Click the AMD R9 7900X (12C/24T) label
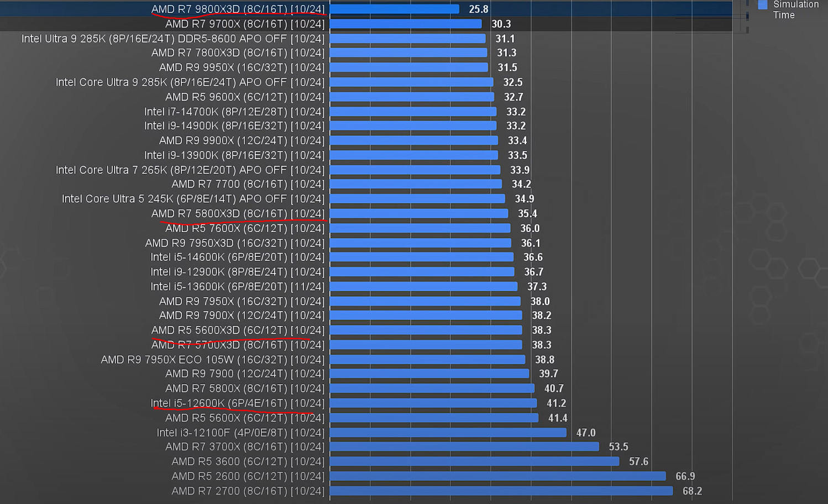828x504 pixels. click(242, 316)
